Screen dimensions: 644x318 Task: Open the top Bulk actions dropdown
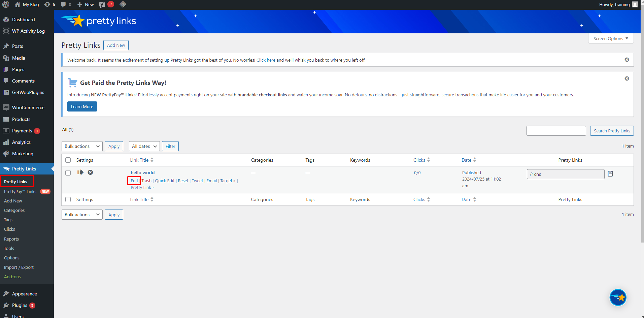pyautogui.click(x=82, y=146)
